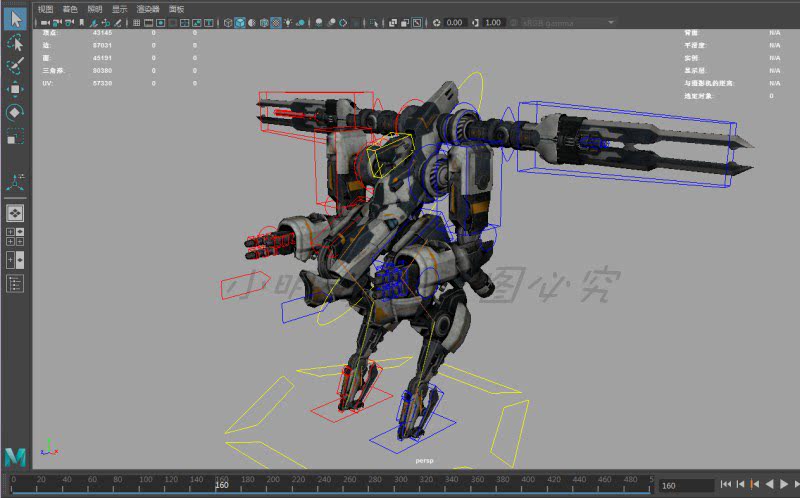Go to start of playback range
Viewport: 800px width, 498px height.
click(x=726, y=484)
